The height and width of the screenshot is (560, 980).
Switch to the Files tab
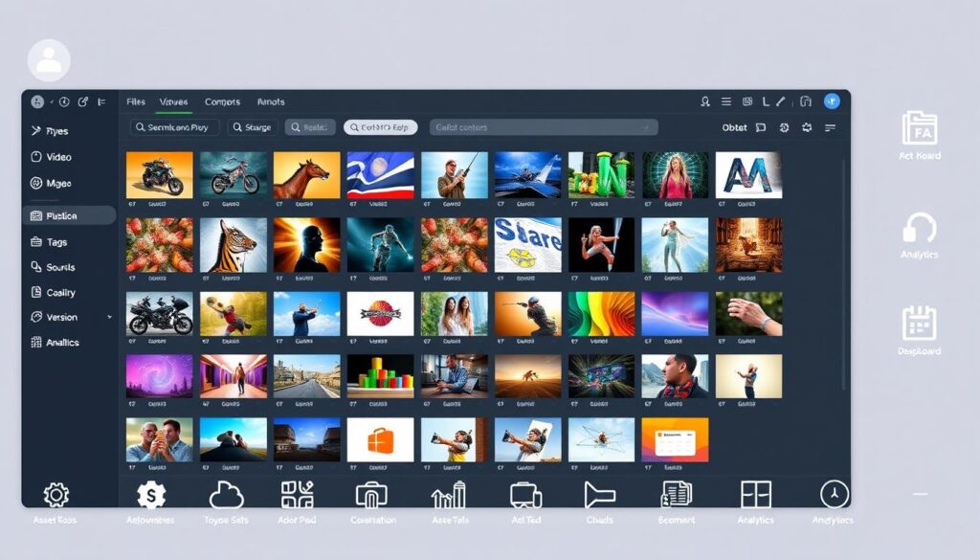[136, 101]
